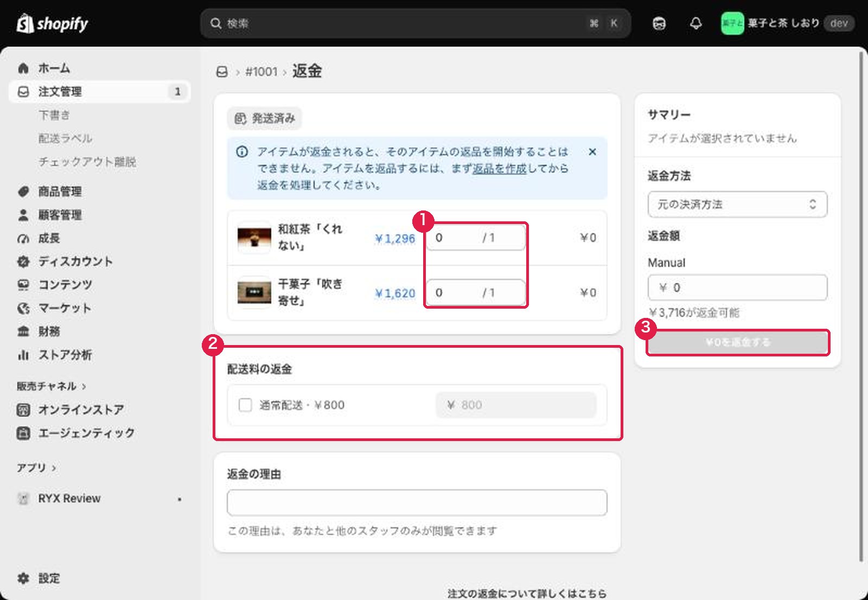Click the 干菓子「吹き寄せ」 product thumbnail
The height and width of the screenshot is (600, 868).
pyautogui.click(x=254, y=292)
